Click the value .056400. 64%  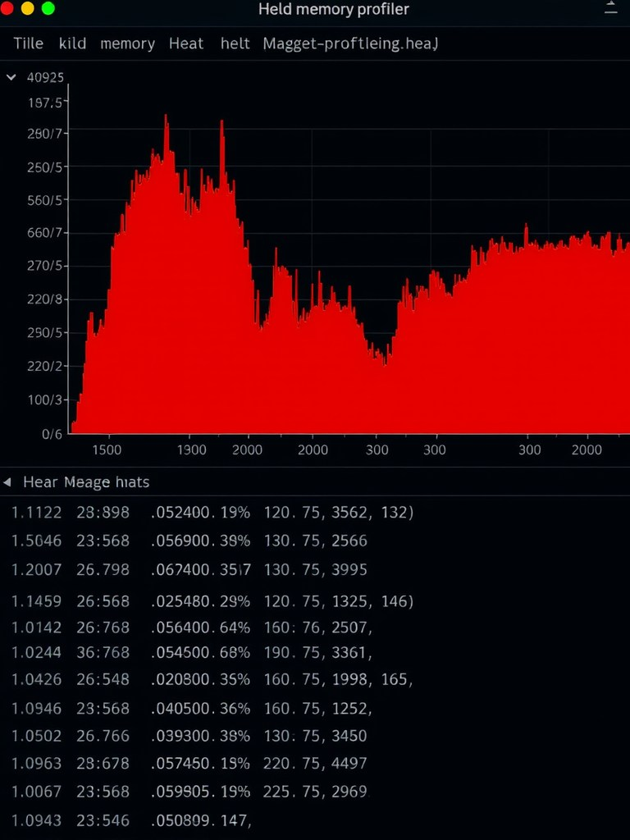coord(200,627)
